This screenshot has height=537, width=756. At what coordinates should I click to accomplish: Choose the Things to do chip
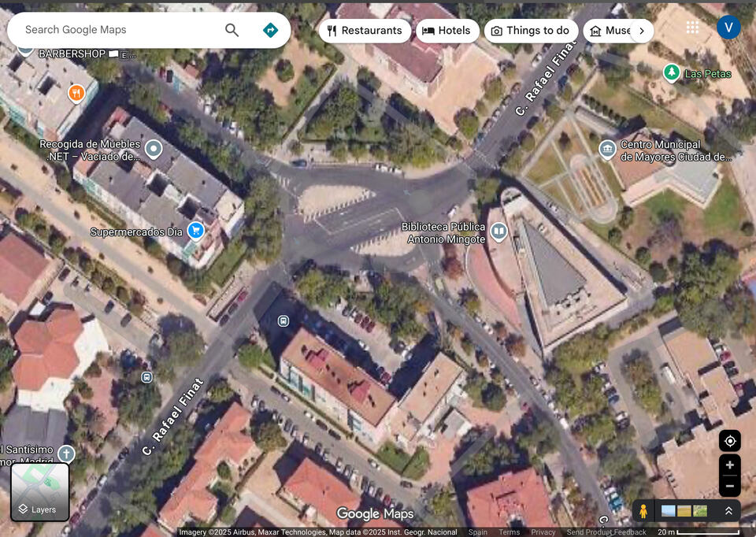point(530,31)
